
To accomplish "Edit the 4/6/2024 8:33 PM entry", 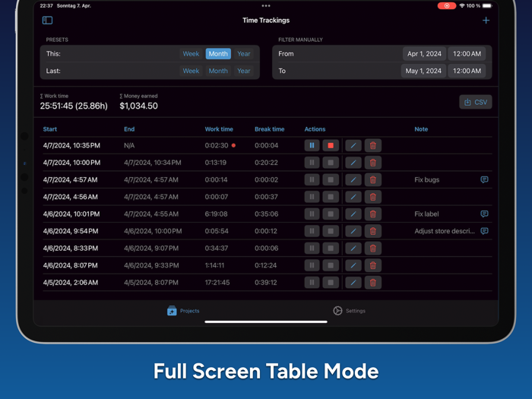I will click(353, 249).
